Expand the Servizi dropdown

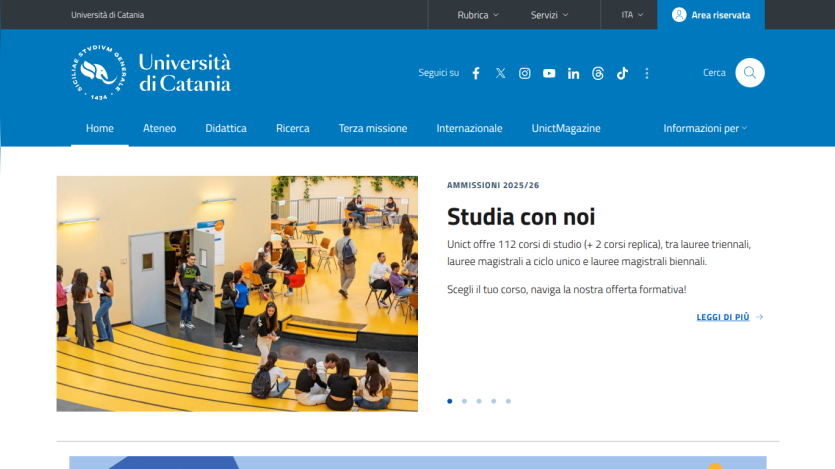point(550,15)
